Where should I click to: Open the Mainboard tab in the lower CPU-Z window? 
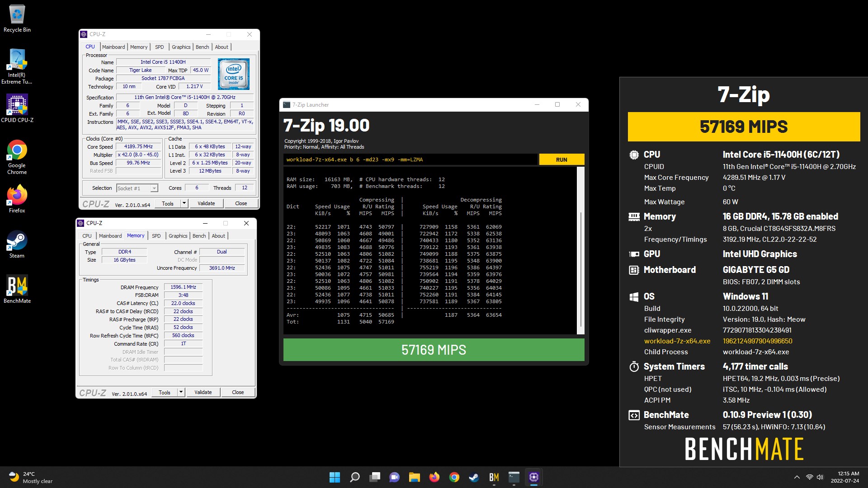[110, 236]
